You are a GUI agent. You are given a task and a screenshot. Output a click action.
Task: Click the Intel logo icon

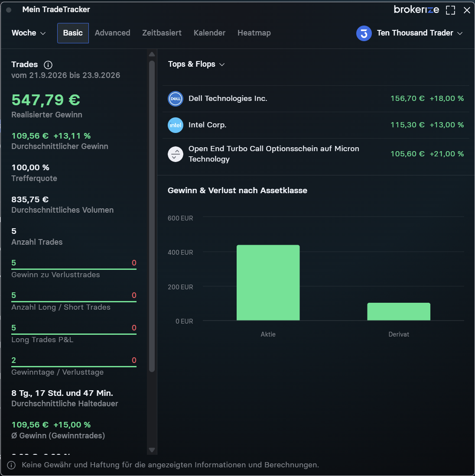click(x=175, y=125)
